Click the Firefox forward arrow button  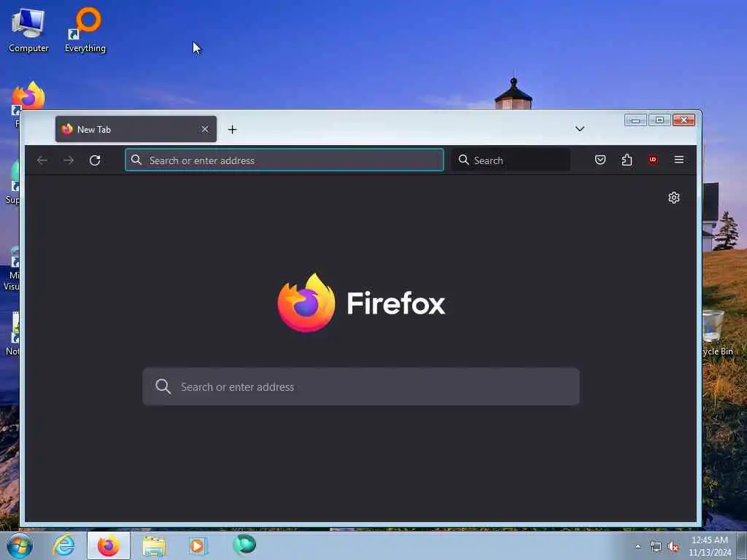pos(69,160)
